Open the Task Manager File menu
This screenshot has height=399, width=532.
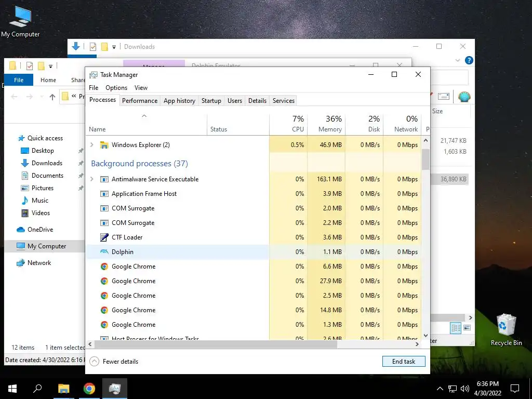pos(94,87)
